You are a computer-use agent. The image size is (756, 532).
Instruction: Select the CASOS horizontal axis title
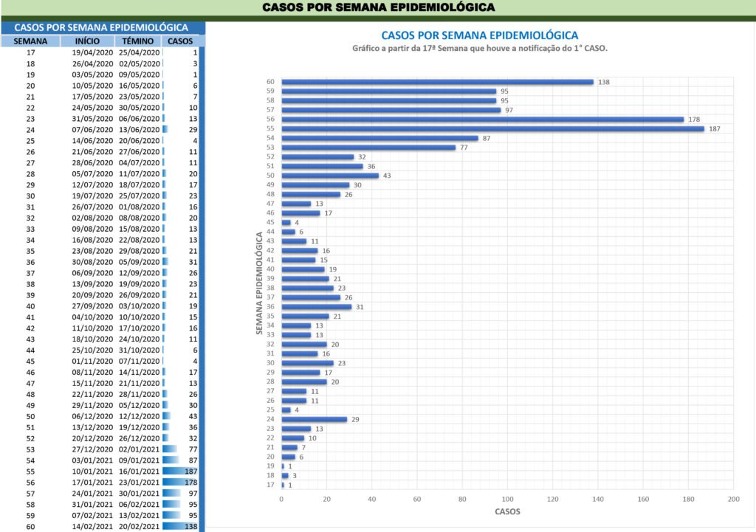click(506, 511)
